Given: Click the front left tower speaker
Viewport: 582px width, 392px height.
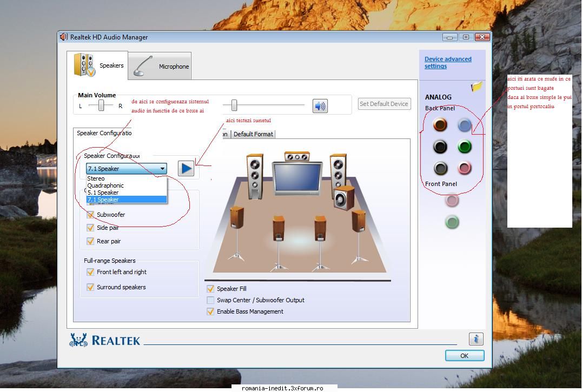Looking at the screenshot, I should click(x=255, y=176).
